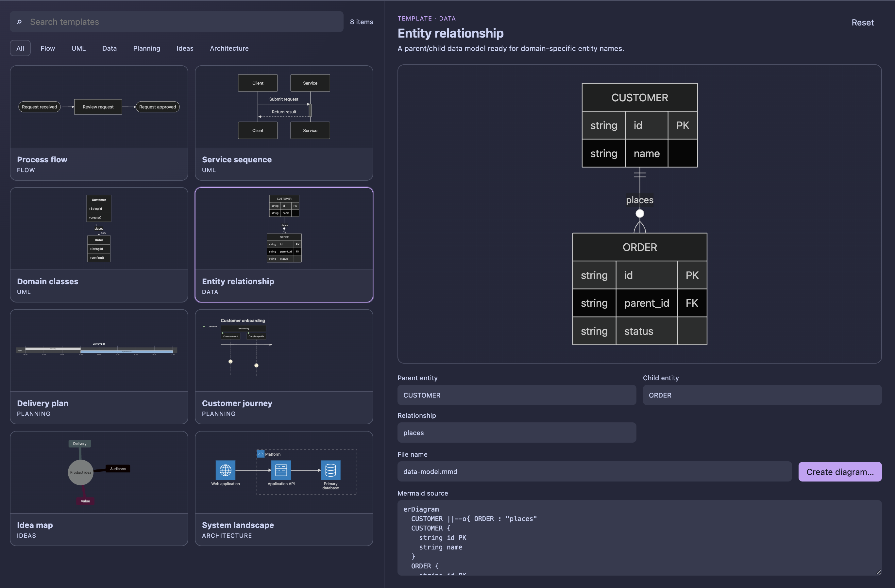Open the System landscape template card
This screenshot has width=895, height=588.
(284, 488)
